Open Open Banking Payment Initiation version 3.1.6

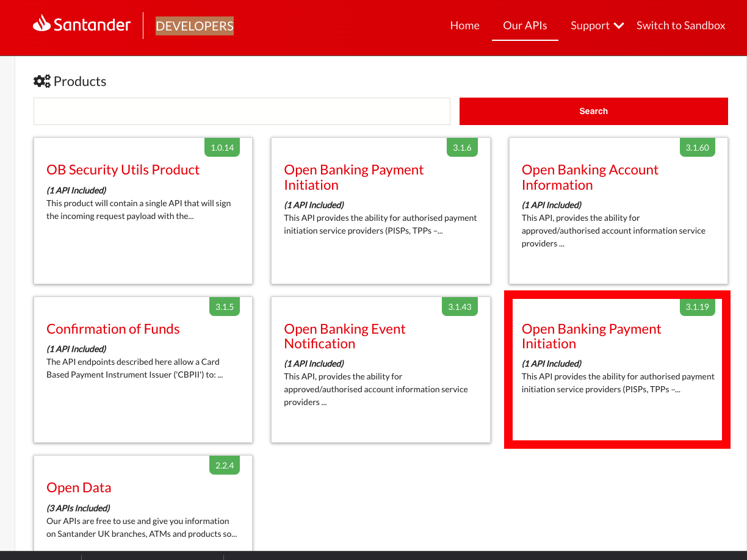[353, 178]
